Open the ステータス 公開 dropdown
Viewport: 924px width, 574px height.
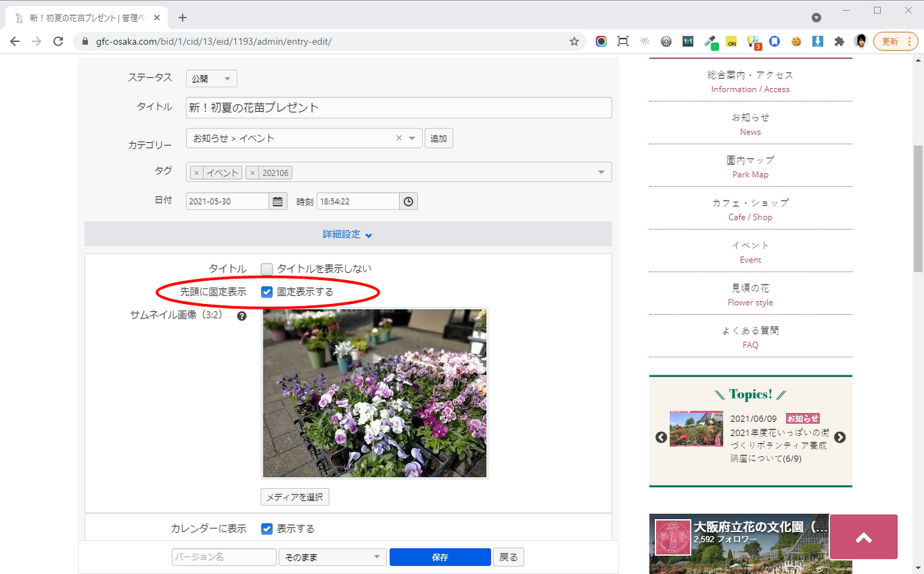pos(212,79)
